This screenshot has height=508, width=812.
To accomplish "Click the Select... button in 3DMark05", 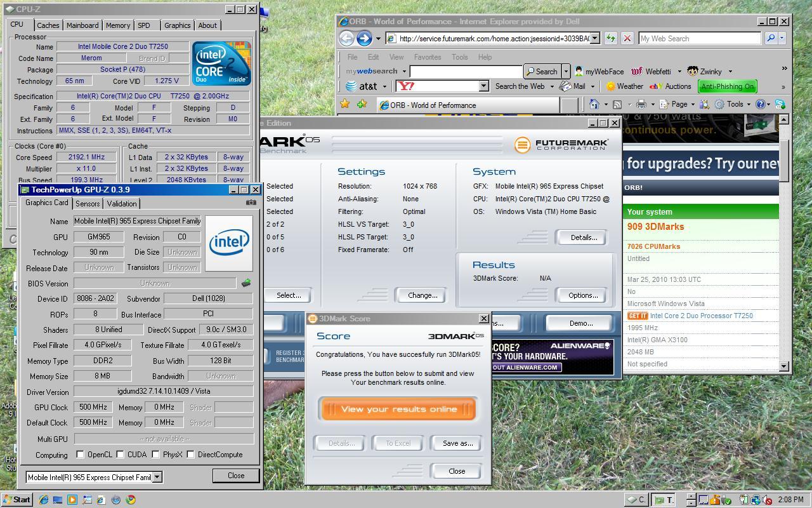I will (x=288, y=295).
